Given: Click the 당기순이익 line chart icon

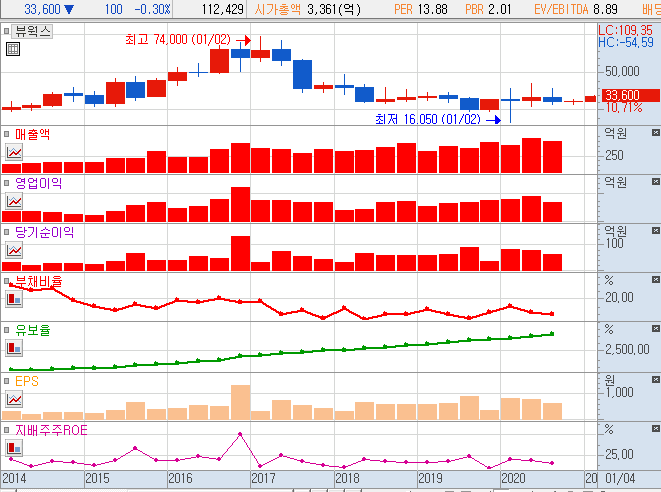Looking at the screenshot, I should [x=14, y=250].
